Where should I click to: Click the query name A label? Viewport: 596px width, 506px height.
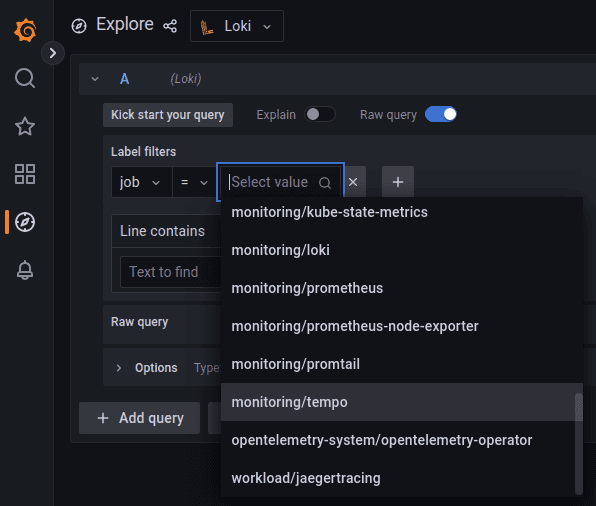coord(124,79)
